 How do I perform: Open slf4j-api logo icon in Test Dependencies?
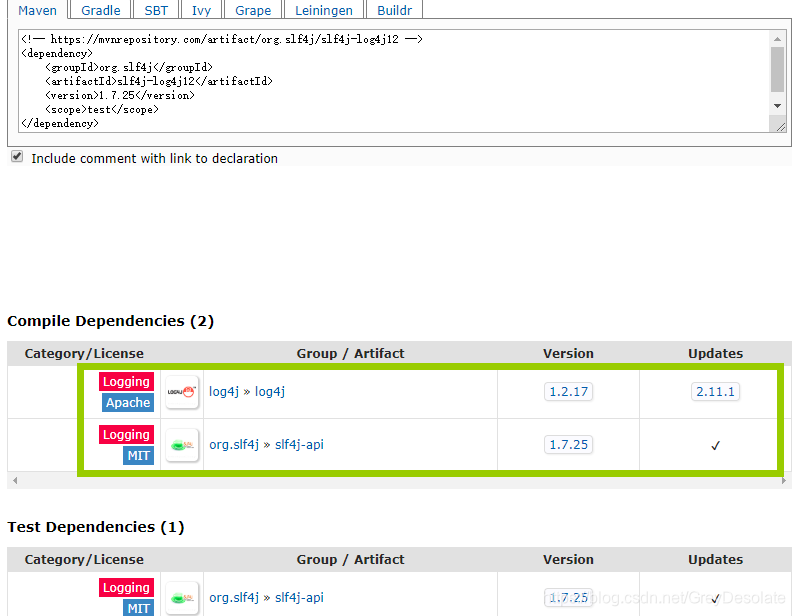(182, 598)
